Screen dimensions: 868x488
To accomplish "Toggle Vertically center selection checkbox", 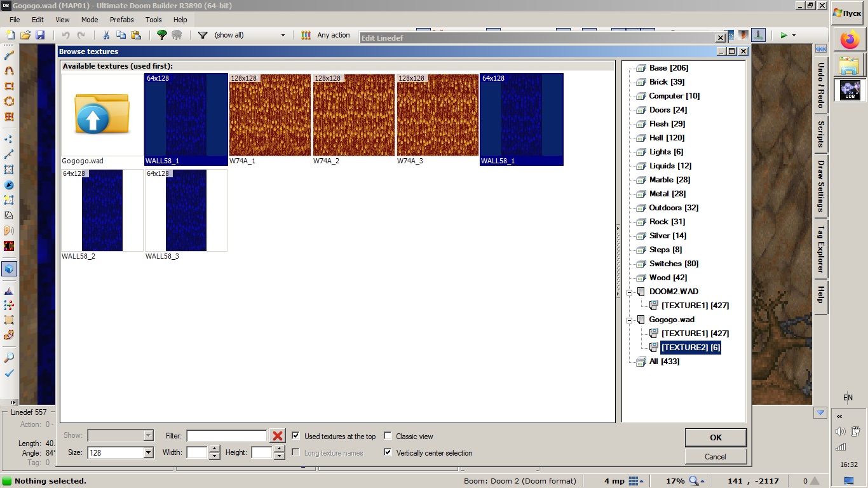I will (x=388, y=452).
